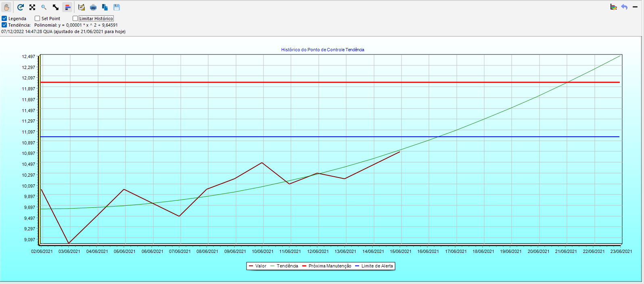Viewport: 644px width, 284px height.
Task: Disable the Tendência checkbox
Action: [4, 25]
